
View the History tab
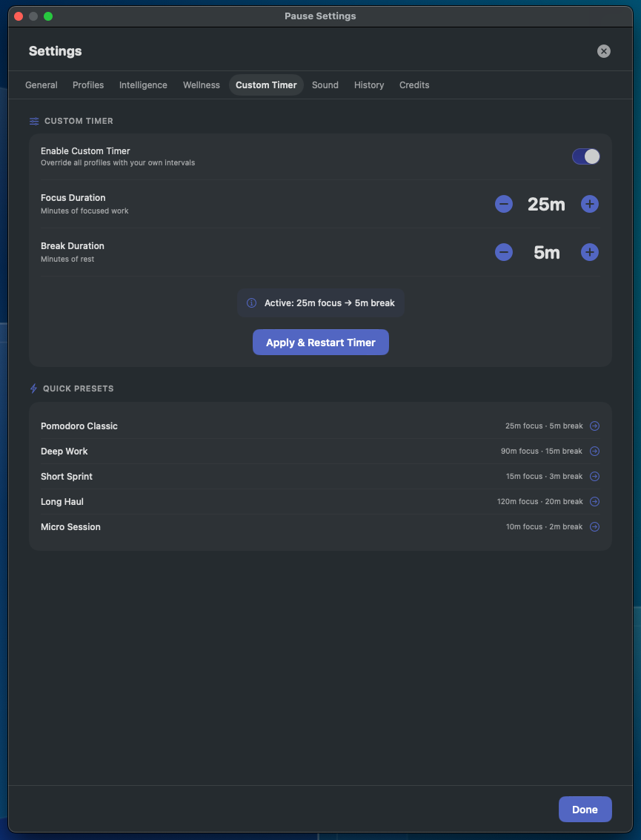pyautogui.click(x=369, y=85)
